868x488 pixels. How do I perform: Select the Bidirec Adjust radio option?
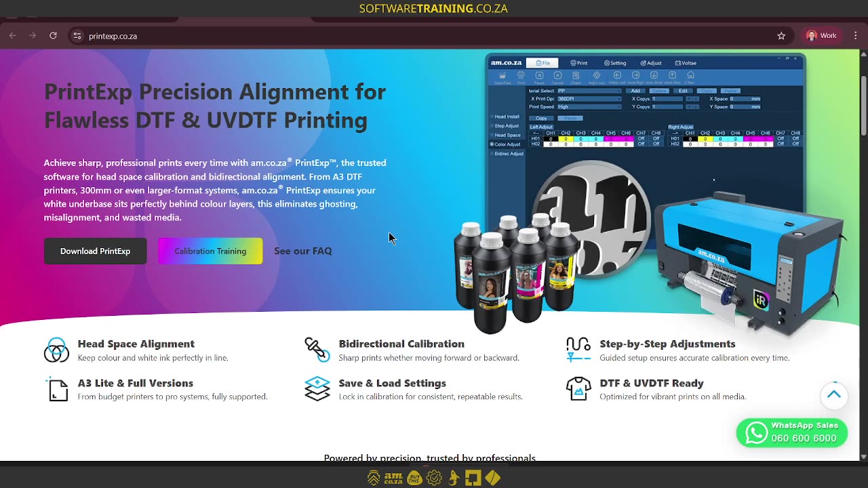tap(507, 154)
